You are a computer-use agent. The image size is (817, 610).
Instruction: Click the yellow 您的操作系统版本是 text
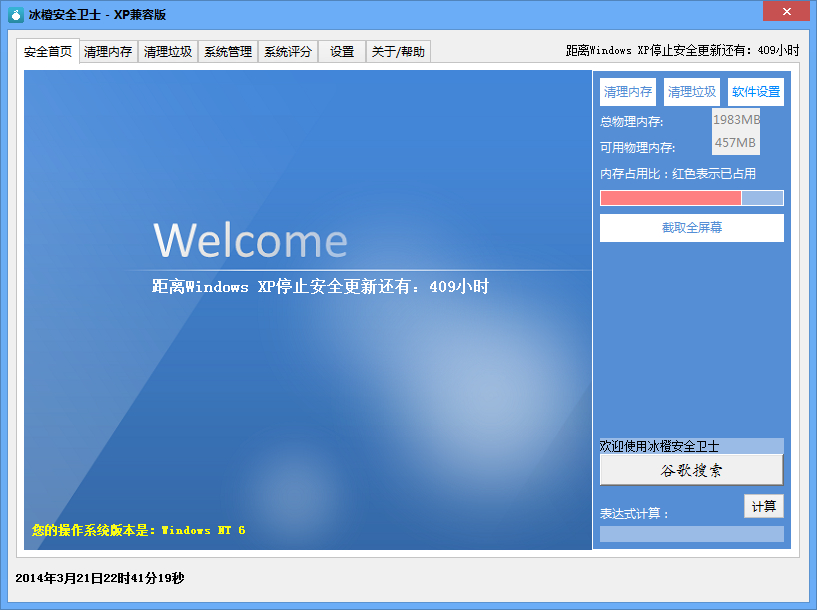139,530
